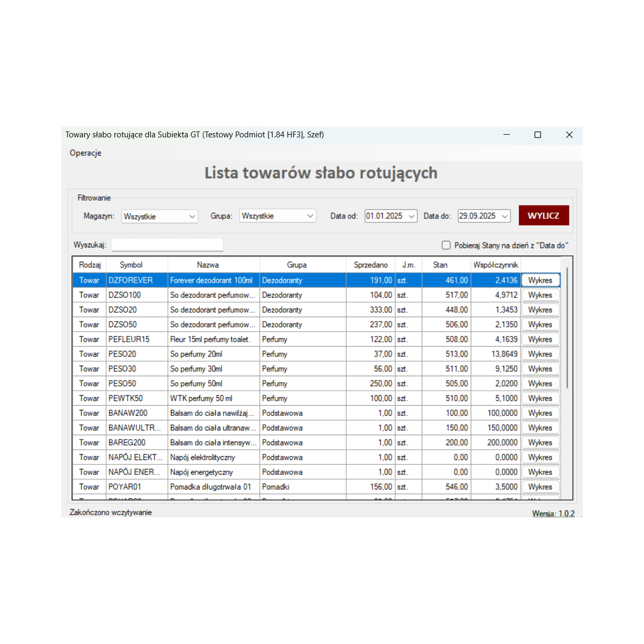The width and height of the screenshot is (644, 644).
Task: Expand the Grupa dropdown
Action: (310, 216)
